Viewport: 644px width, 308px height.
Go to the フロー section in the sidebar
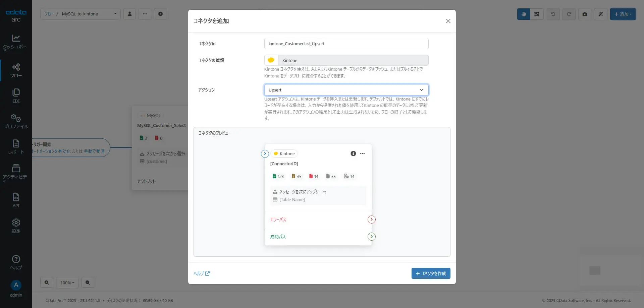pos(16,71)
